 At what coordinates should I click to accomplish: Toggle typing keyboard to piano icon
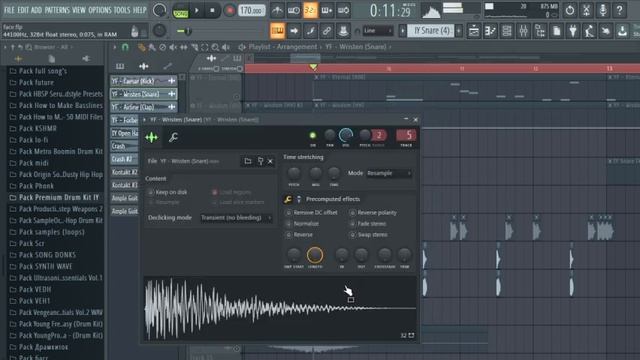277,31
